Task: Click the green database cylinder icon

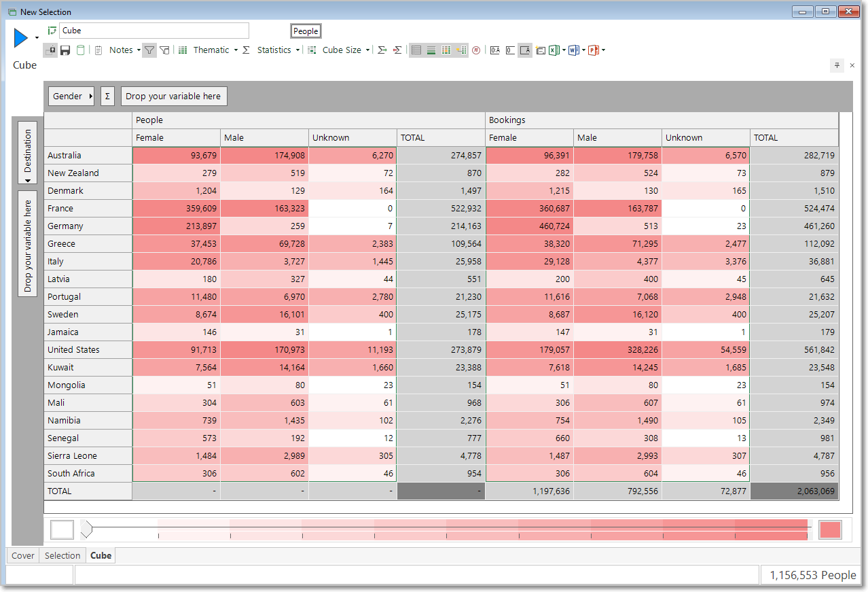Action: pos(81,50)
